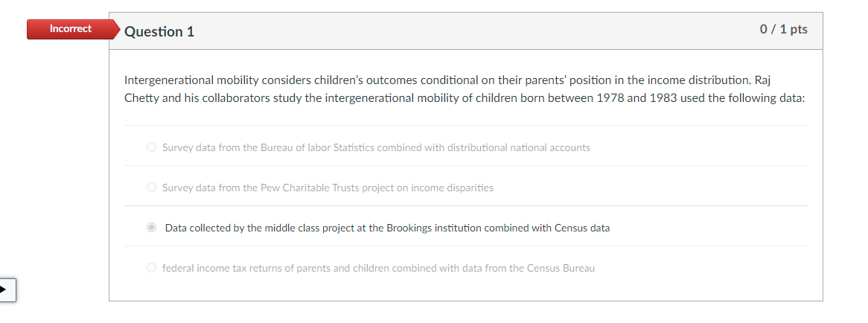Screen dimensions: 868x323
Task: Click the name "Chetty" in the question
Action: [x=141, y=99]
